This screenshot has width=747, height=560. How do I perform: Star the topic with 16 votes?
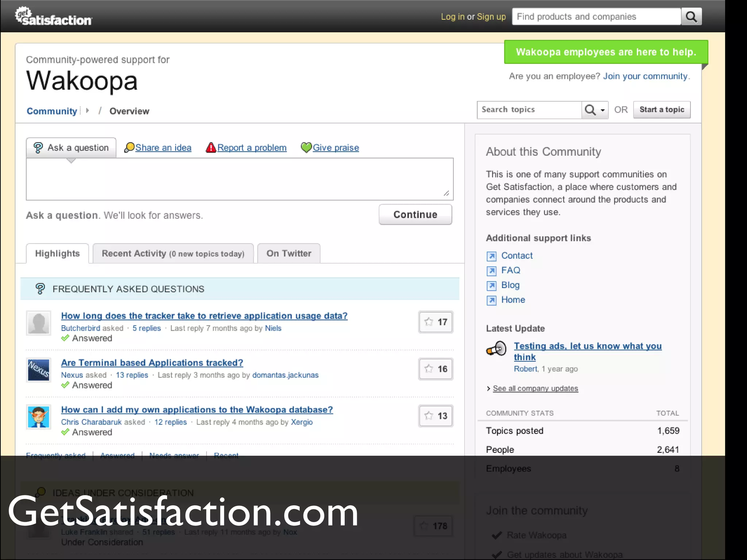pos(429,369)
